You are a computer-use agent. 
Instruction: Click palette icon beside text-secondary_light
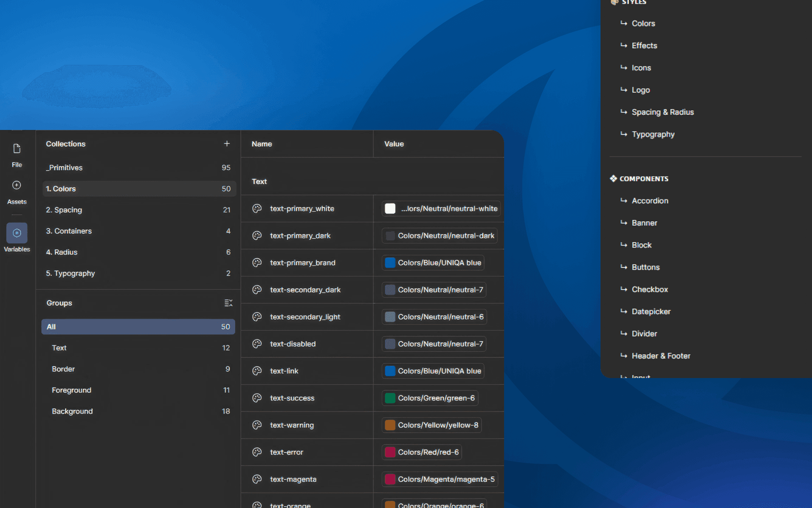click(257, 317)
